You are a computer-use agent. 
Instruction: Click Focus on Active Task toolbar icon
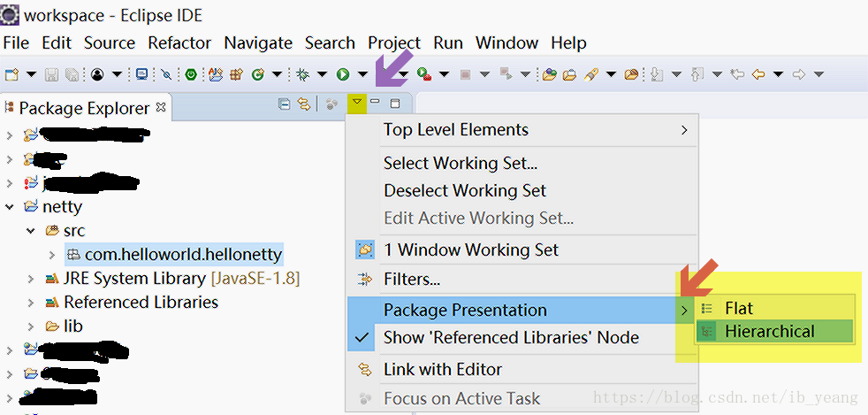point(331,104)
